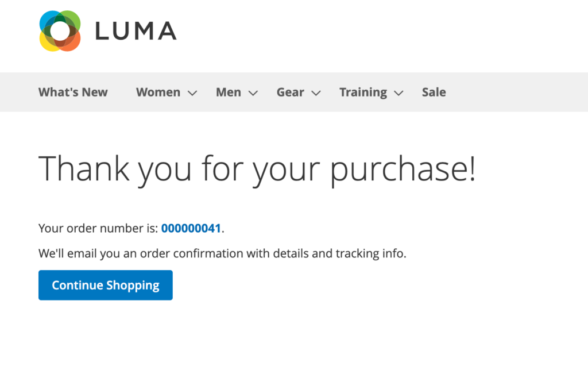588x366 pixels.
Task: Expand the Men dropdown chevron
Action: pos(253,93)
